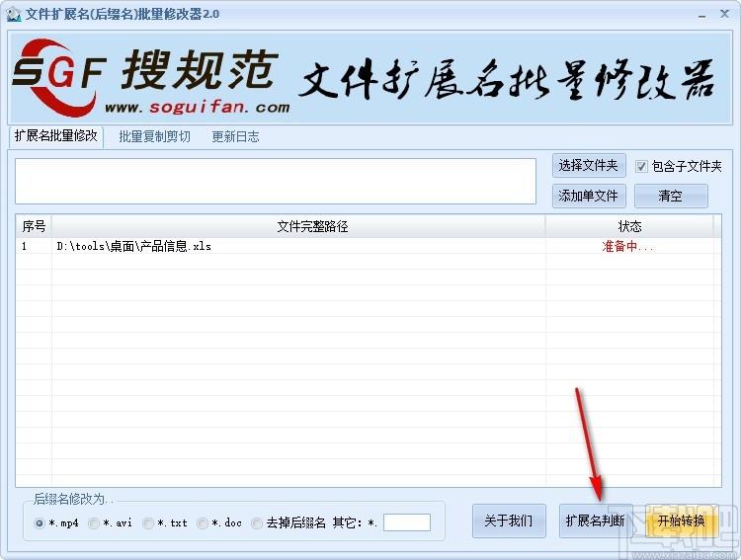Click the 其它 custom extension field
741x560 pixels.
coord(407,522)
